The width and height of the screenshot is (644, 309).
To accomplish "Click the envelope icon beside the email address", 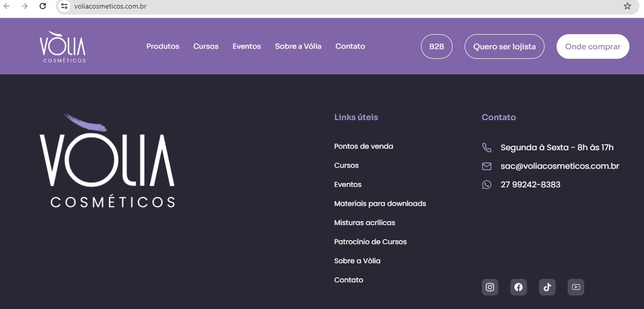I will tap(486, 166).
